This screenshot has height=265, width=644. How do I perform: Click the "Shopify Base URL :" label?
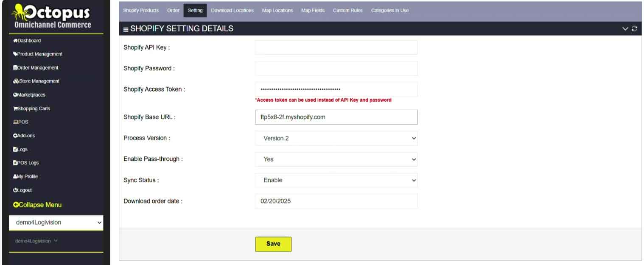(x=149, y=117)
